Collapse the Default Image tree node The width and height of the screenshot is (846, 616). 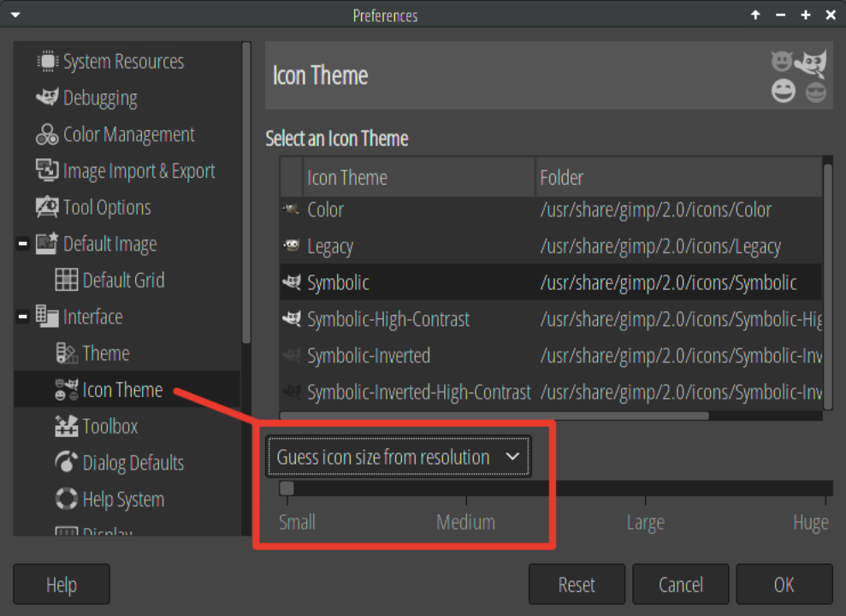pos(23,245)
